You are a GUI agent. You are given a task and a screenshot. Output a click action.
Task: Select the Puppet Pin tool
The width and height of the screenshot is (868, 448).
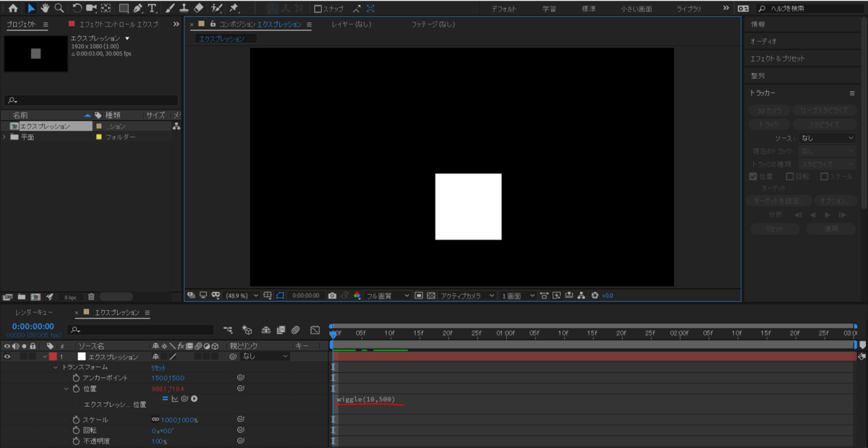pos(234,9)
